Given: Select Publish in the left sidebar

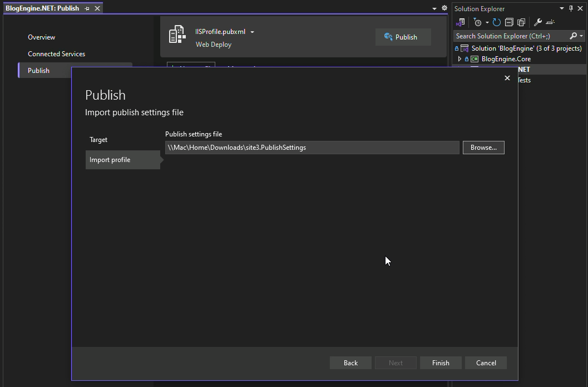Looking at the screenshot, I should [38, 71].
